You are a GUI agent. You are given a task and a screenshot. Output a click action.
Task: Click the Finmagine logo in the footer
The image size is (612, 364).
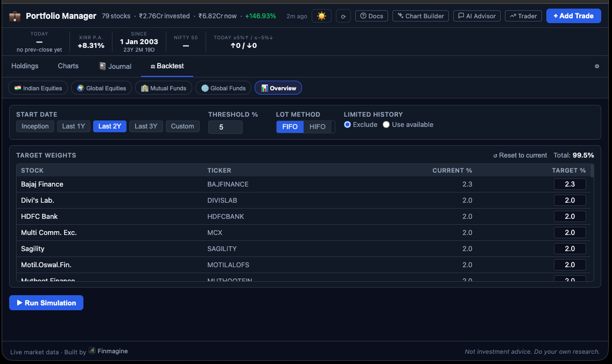tap(92, 351)
